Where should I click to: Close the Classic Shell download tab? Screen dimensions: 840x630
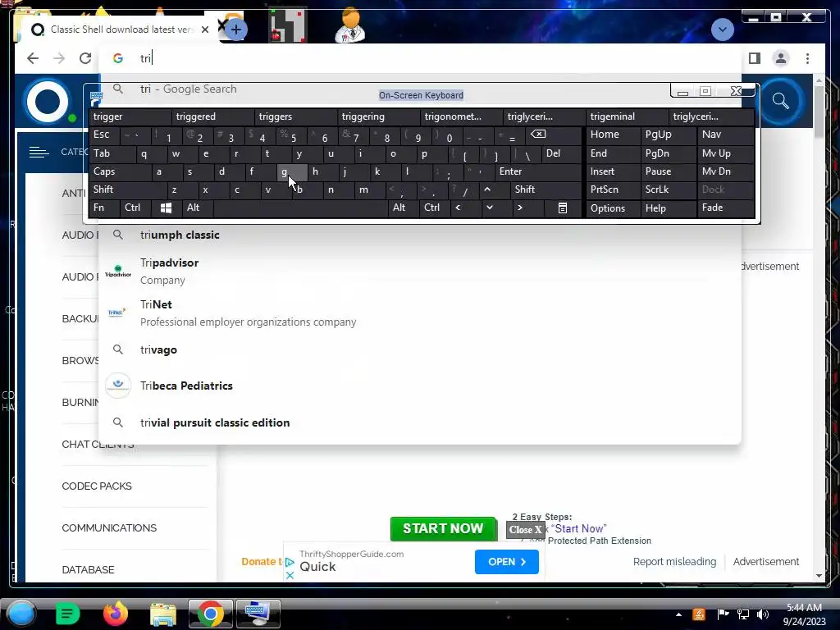[x=204, y=30]
